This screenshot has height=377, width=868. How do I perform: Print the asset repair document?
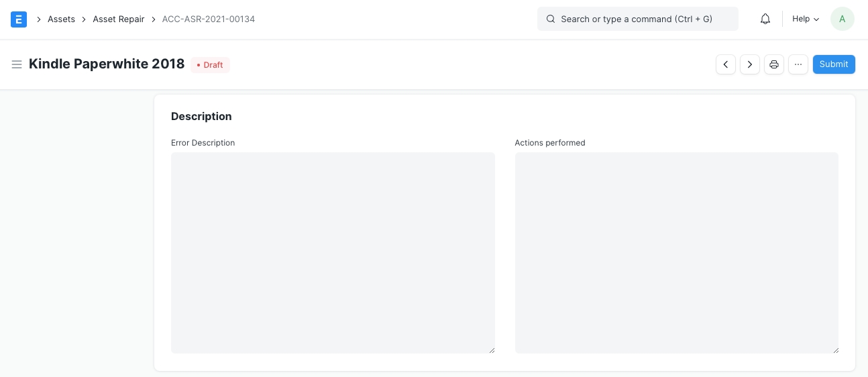pyautogui.click(x=773, y=64)
